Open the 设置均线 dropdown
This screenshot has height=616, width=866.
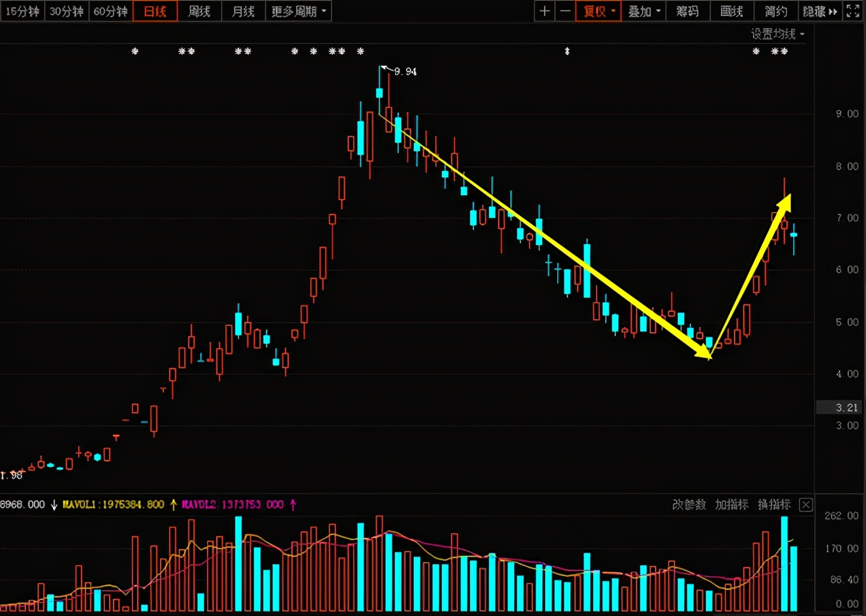(777, 34)
